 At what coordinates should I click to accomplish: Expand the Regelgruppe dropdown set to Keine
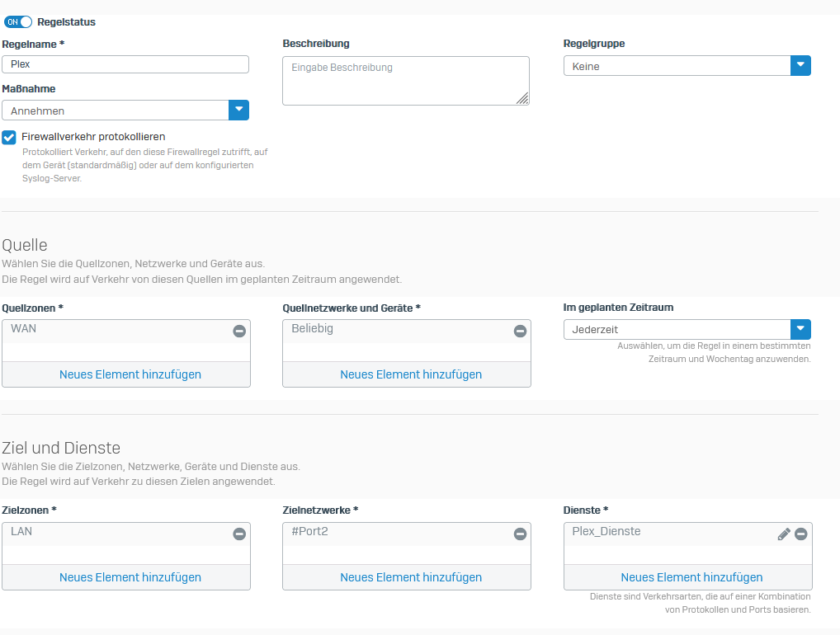click(x=800, y=66)
